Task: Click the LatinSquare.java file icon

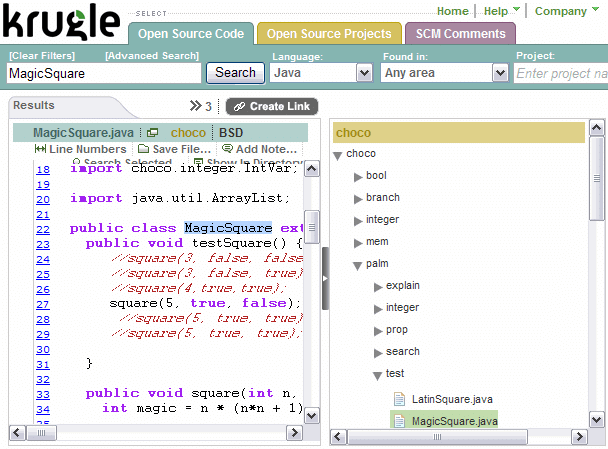Action: 399,399
